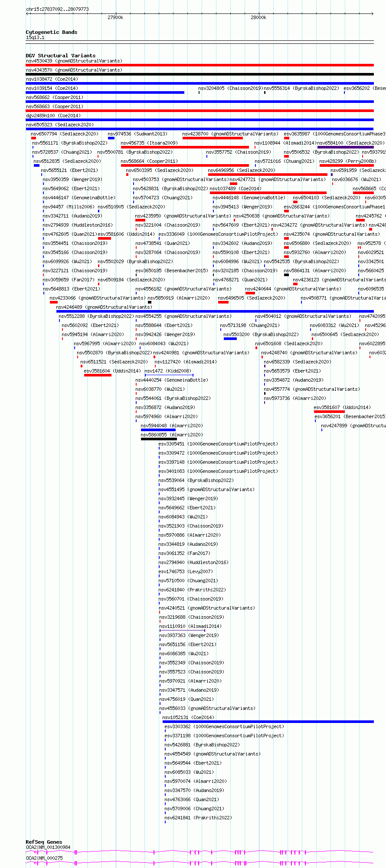386x868 pixels.
Task: Click label nsv6241840 (Prakrithi2022)
Action: point(192,590)
